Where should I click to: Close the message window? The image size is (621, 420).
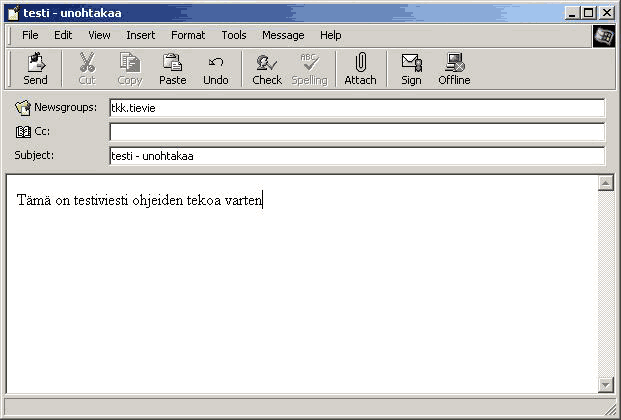[606, 13]
